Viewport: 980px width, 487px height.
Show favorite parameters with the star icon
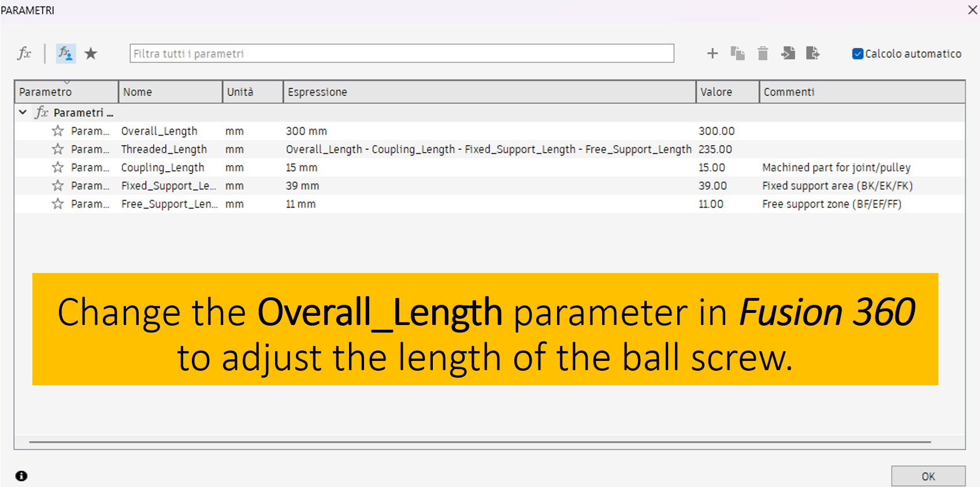pyautogui.click(x=91, y=53)
